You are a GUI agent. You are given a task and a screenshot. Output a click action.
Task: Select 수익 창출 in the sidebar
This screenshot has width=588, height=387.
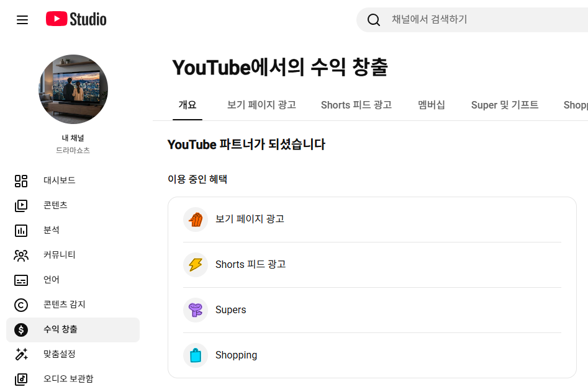73,330
